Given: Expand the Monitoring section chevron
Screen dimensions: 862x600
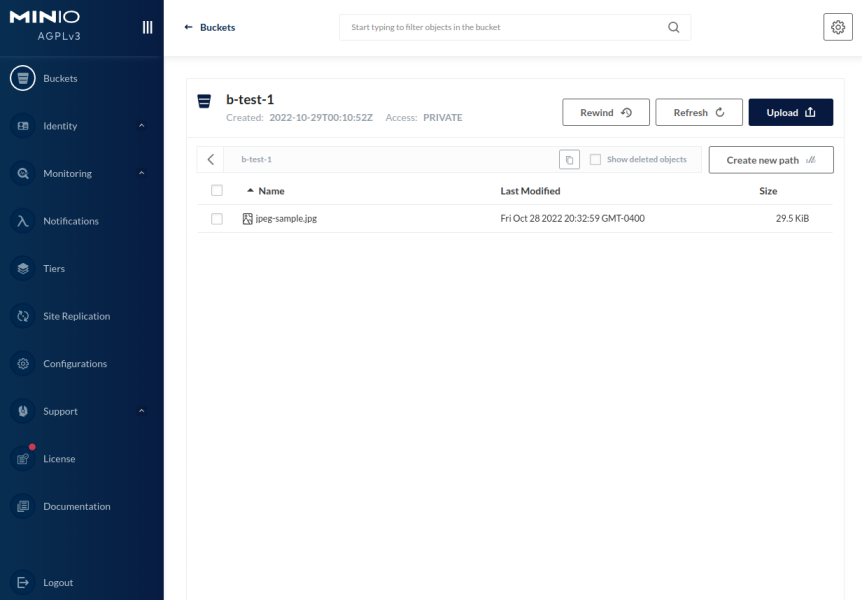Looking at the screenshot, I should pyautogui.click(x=141, y=174).
